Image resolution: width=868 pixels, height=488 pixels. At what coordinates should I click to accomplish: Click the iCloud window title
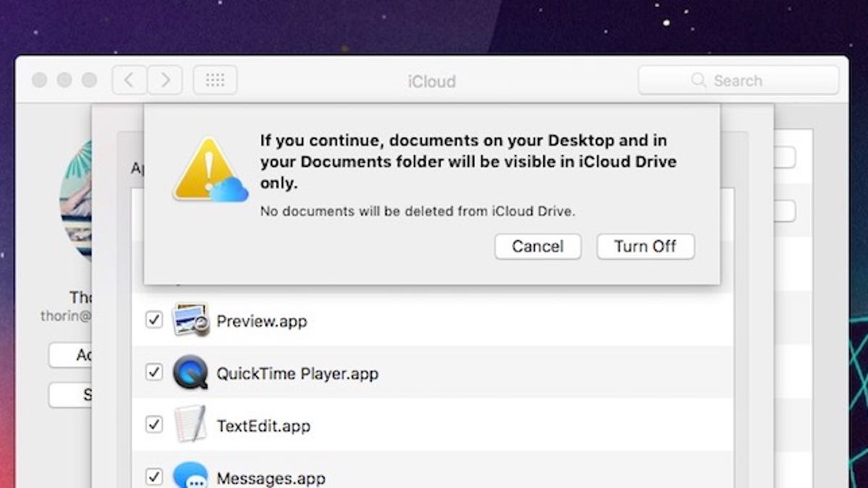click(x=432, y=81)
